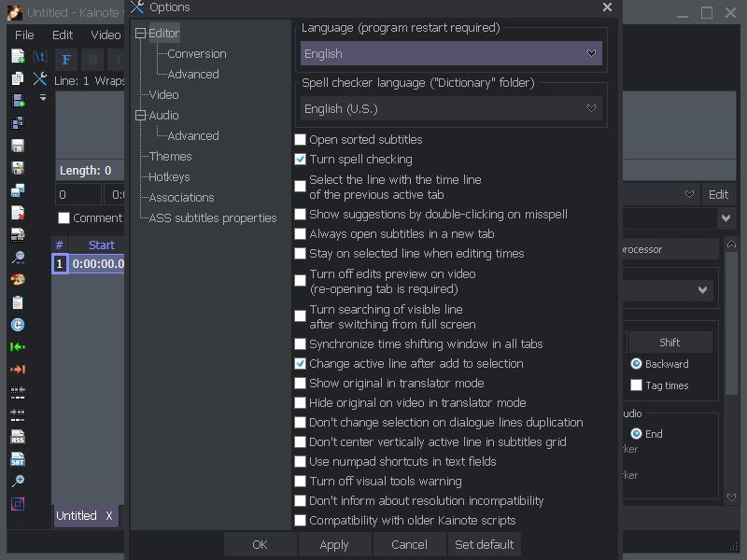Screen dimensions: 747x560
Task: Select the Backward radio button
Action: click(637, 364)
